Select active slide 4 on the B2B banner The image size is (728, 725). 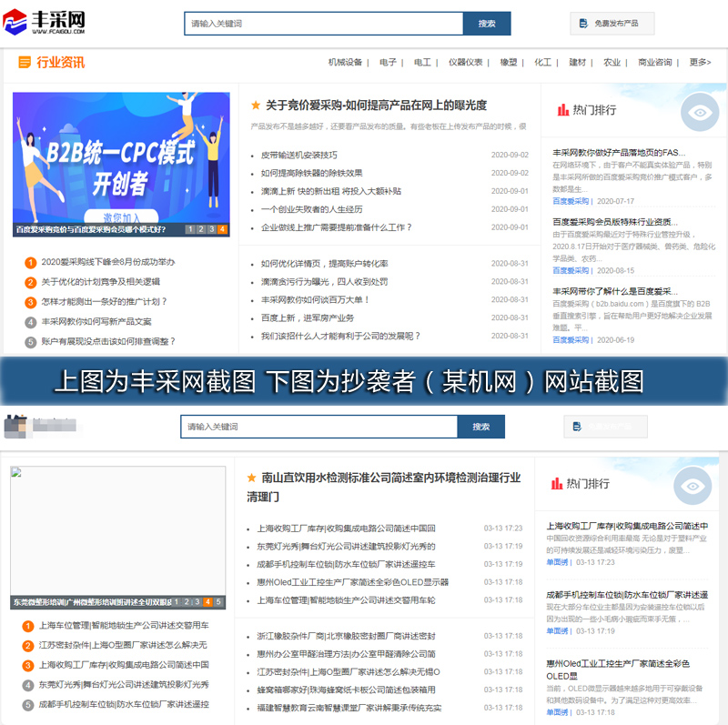[x=222, y=229]
